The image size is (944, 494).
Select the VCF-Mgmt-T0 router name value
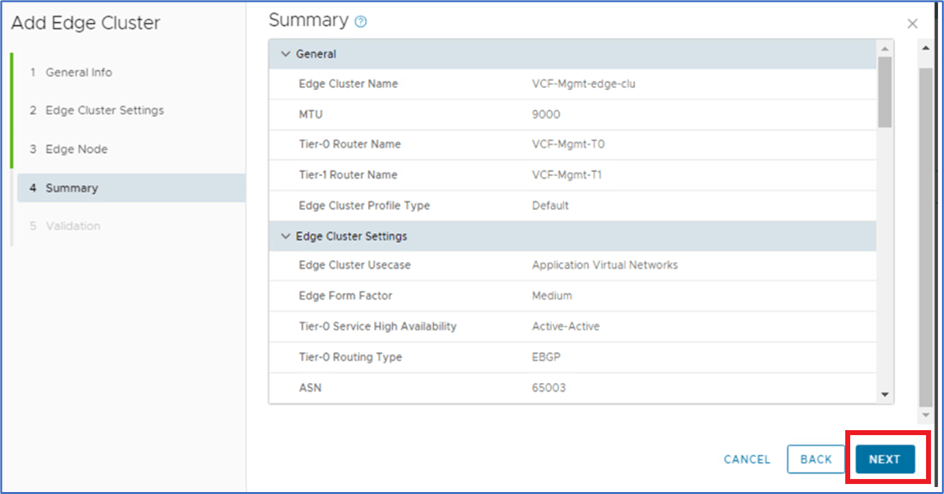(568, 144)
